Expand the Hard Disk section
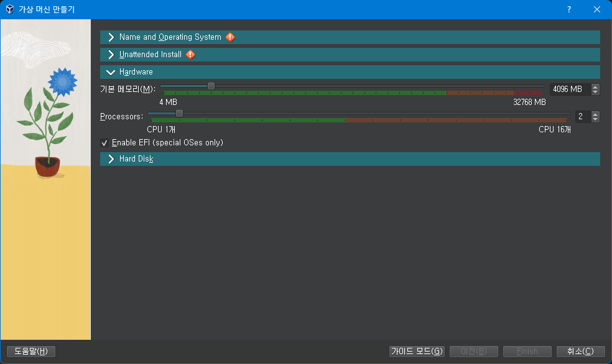612x364 pixels. (x=350, y=159)
